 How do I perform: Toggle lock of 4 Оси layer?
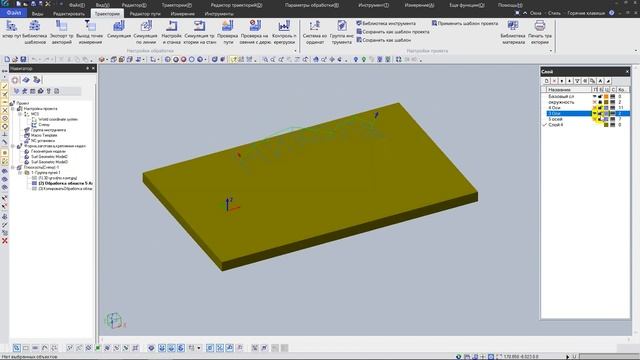pos(600,108)
